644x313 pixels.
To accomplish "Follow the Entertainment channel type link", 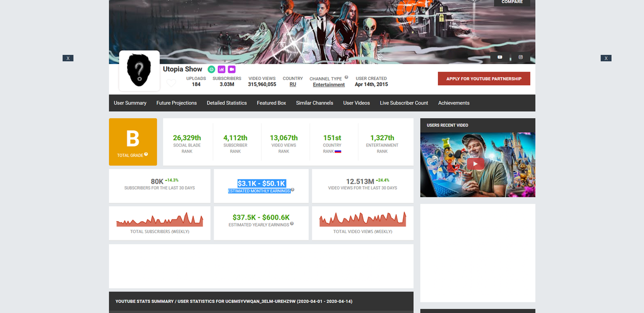I will click(329, 85).
